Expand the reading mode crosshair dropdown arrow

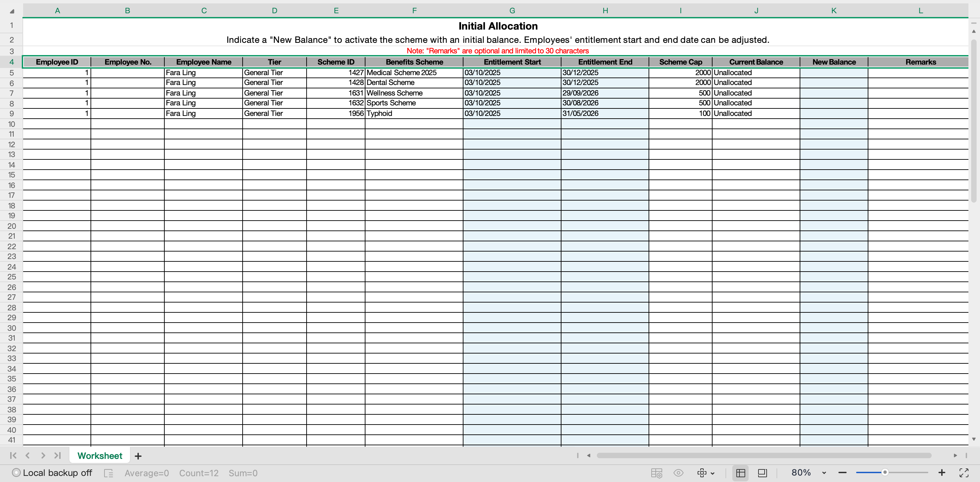click(713, 473)
